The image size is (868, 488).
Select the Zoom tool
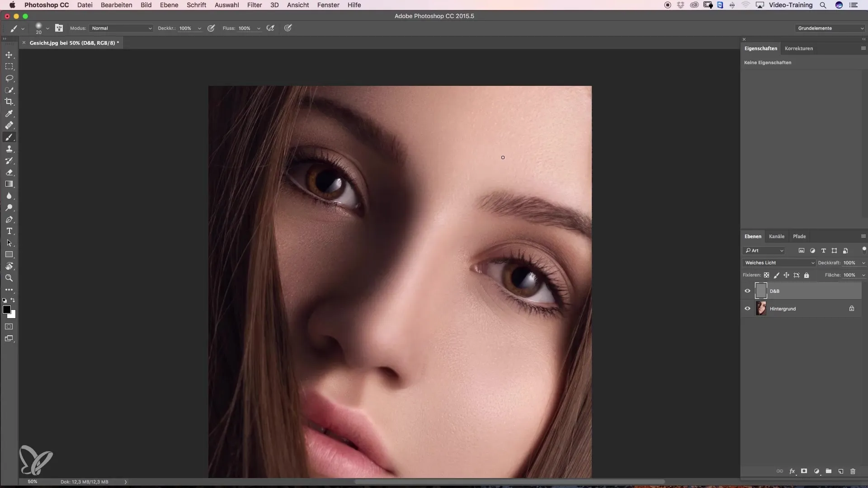pyautogui.click(x=9, y=278)
